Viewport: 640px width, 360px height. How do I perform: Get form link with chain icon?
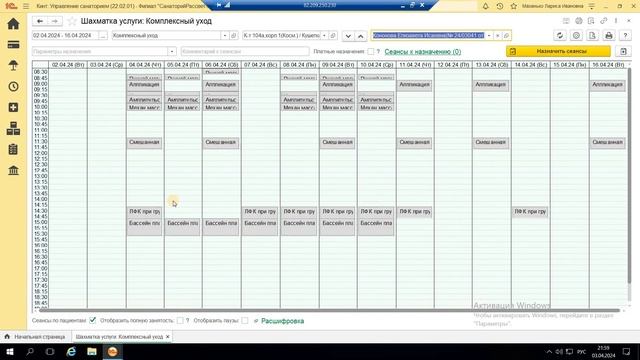click(604, 21)
